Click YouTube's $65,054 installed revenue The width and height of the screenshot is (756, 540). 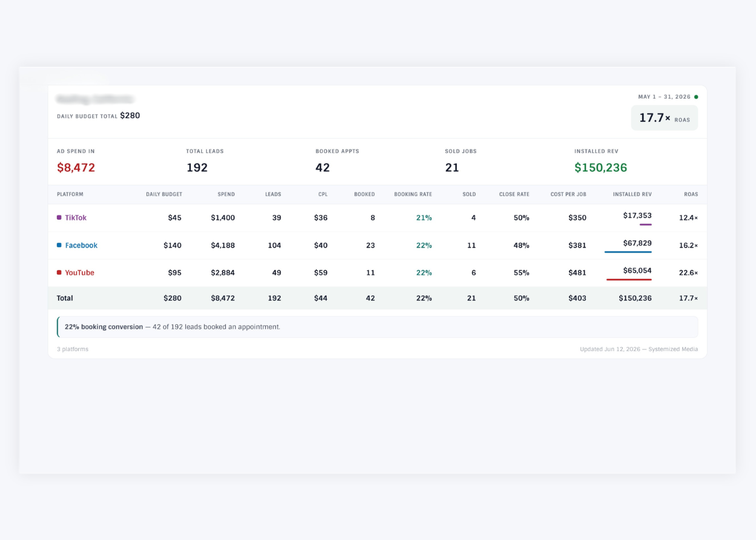pyautogui.click(x=637, y=271)
